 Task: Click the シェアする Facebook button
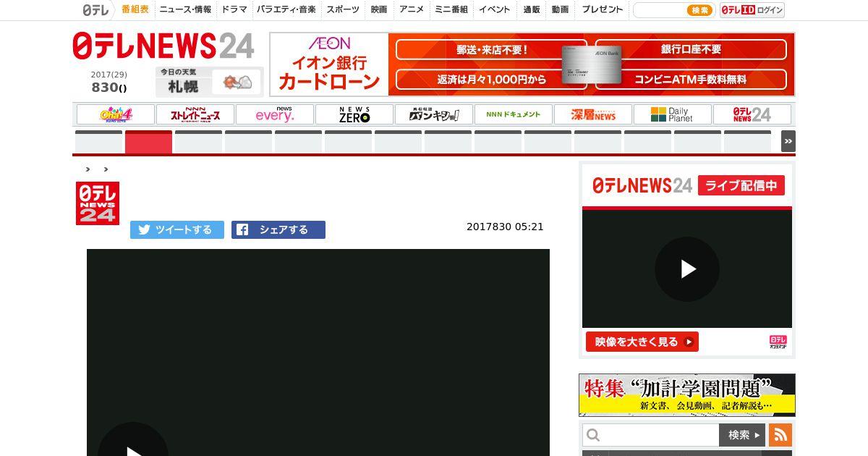278,229
